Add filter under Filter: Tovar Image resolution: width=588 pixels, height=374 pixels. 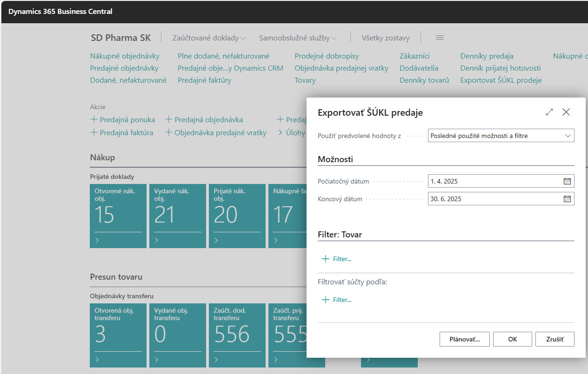click(x=337, y=259)
